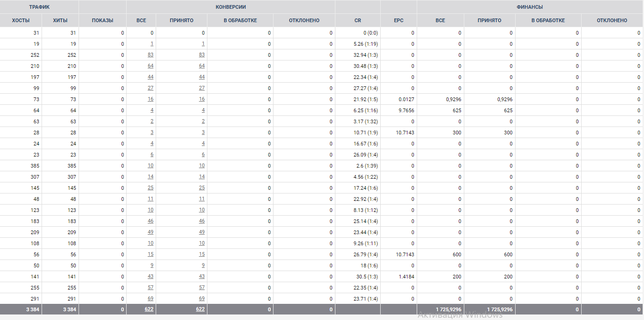
Task: Select the CR value 2.6 (1:39)
Action: point(367,166)
